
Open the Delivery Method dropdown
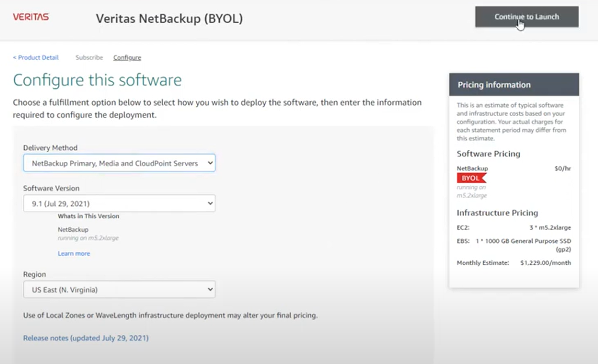tap(119, 163)
